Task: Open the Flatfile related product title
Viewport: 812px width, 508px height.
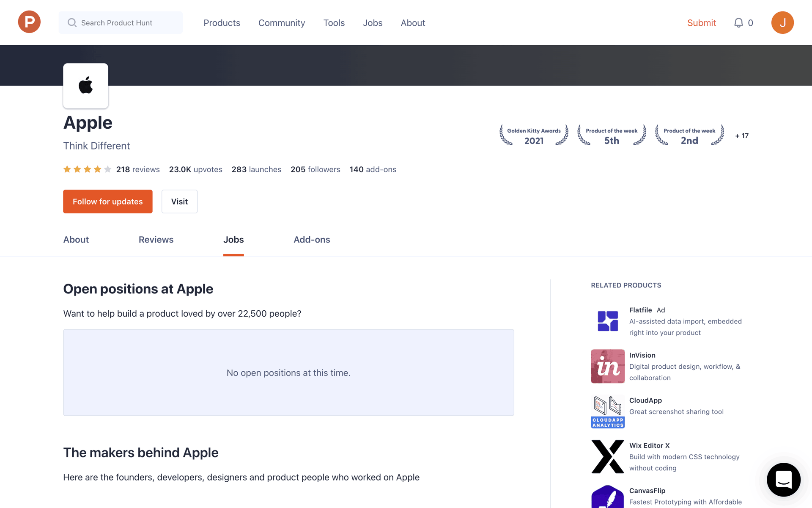Action: click(640, 310)
